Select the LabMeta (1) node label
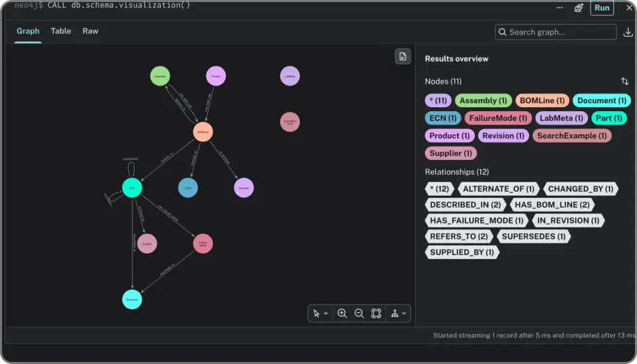The width and height of the screenshot is (637, 364). click(x=561, y=118)
